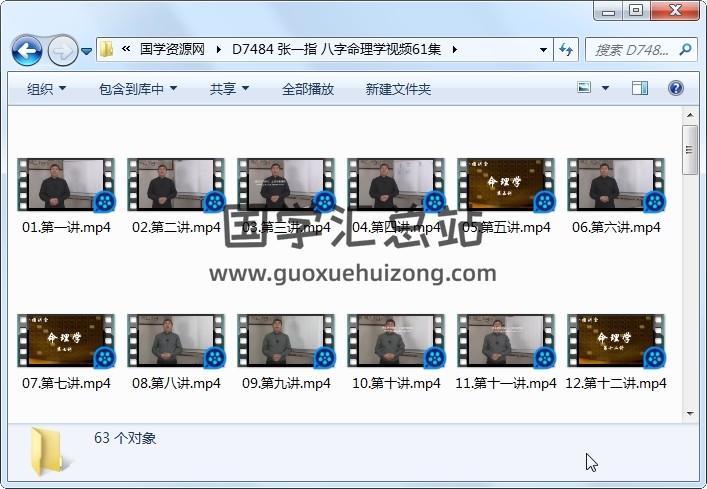Refresh the folder view
Screen dimensions: 707x489
click(566, 50)
